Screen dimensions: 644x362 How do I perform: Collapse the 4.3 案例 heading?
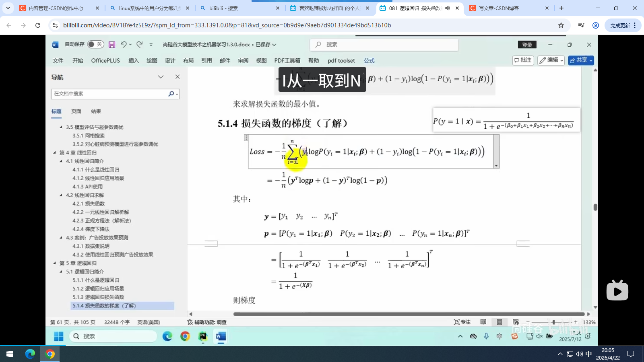[61, 238]
